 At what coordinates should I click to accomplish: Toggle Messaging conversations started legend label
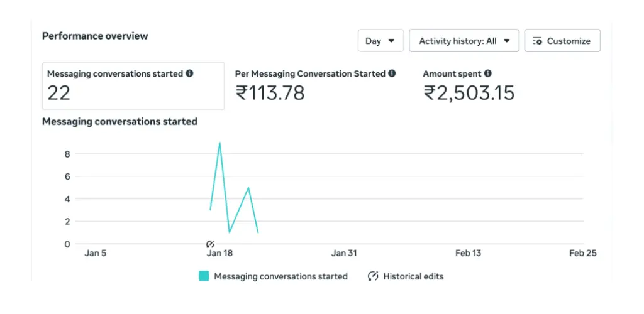[280, 276]
